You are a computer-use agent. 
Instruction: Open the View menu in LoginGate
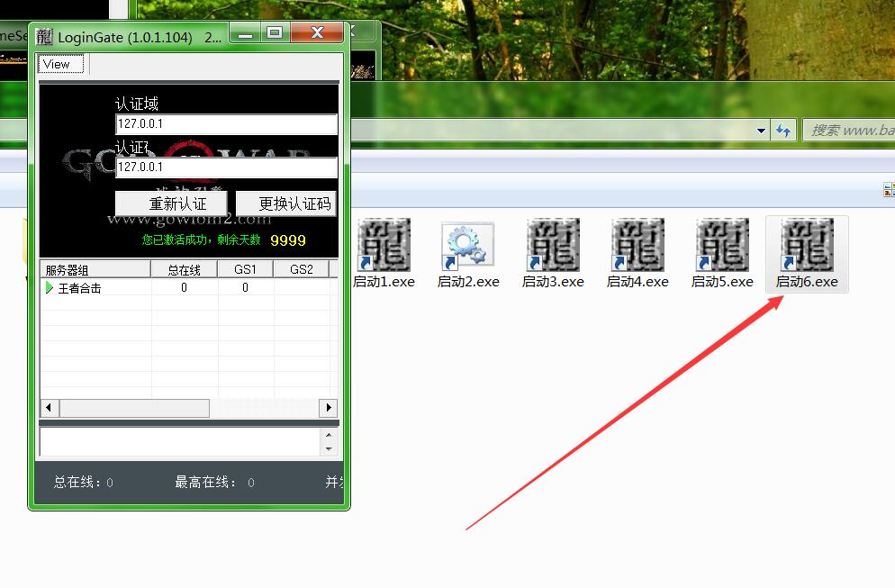click(57, 64)
